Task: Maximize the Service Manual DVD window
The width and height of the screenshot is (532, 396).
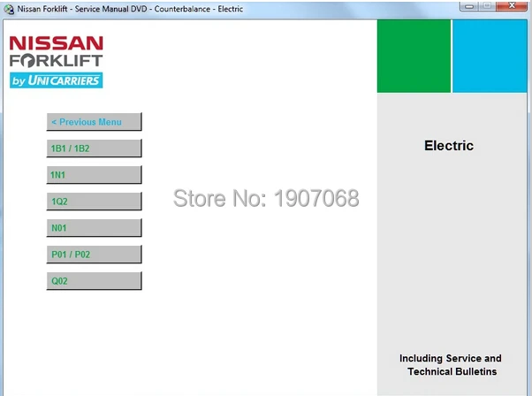Action: pyautogui.click(x=487, y=6)
